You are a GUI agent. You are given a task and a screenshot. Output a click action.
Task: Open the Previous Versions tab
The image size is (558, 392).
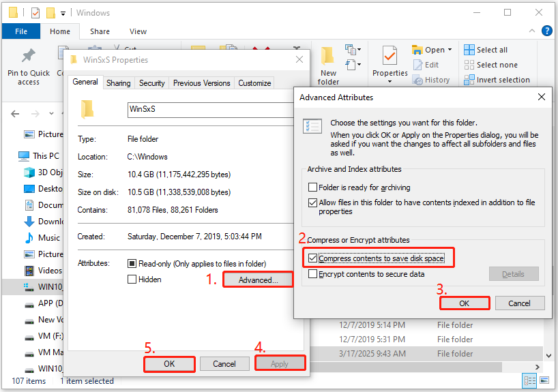(x=201, y=83)
